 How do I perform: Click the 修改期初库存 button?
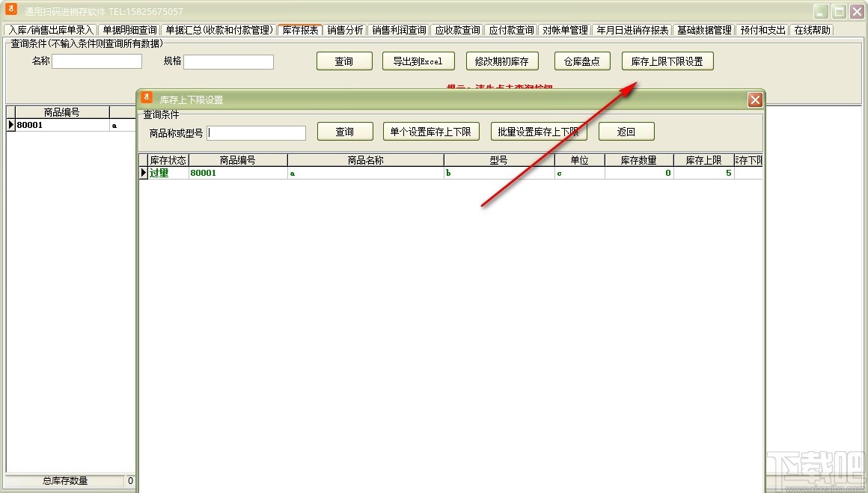[x=502, y=61]
